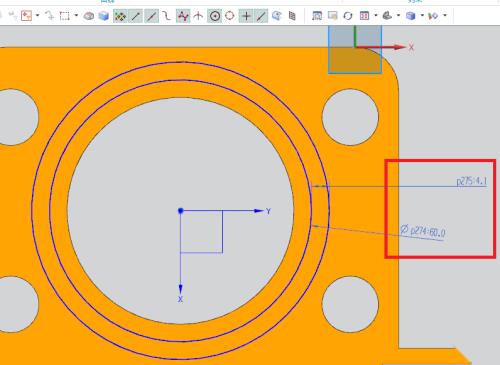Click the Rotate view icon
This screenshot has width=500, height=365.
tap(348, 16)
